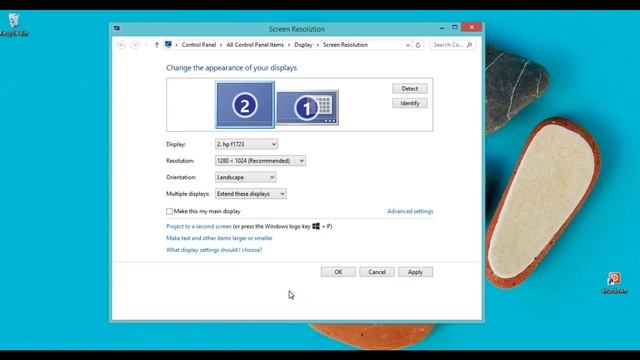The width and height of the screenshot is (640, 360).
Task: Click the Screen Resolution window title bar icon
Action: [117, 28]
